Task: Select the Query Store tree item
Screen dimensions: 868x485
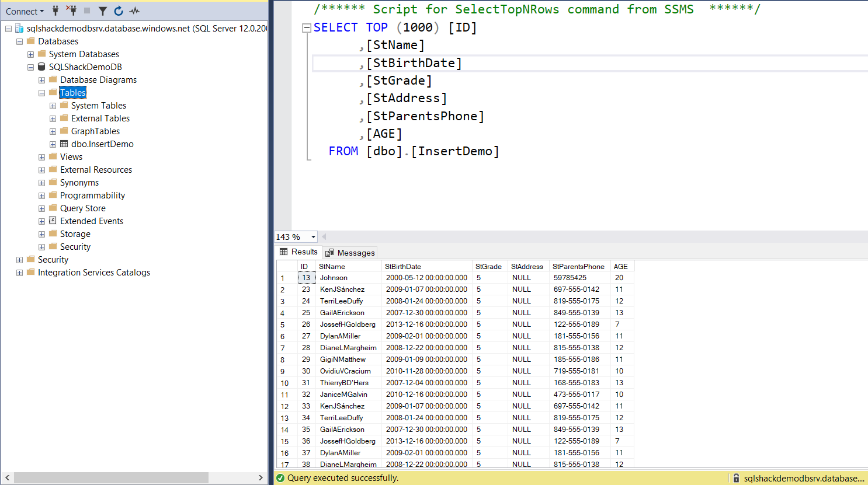Action: [x=82, y=208]
